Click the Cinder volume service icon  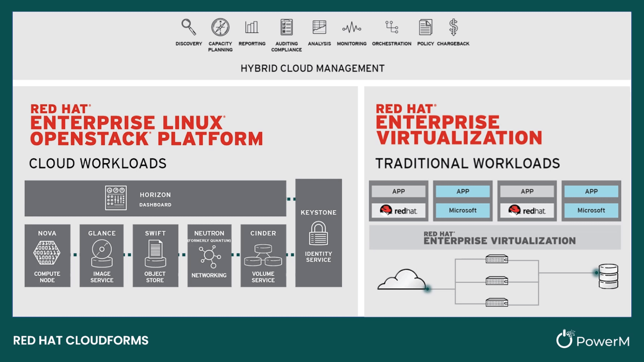coord(263,255)
